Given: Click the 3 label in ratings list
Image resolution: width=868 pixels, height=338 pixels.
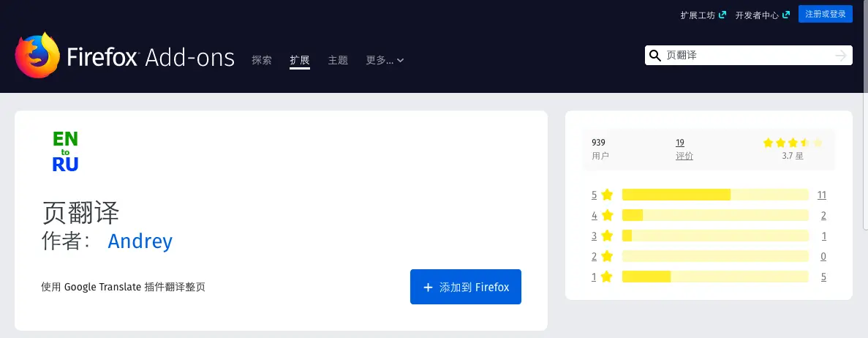Looking at the screenshot, I should click(594, 236).
